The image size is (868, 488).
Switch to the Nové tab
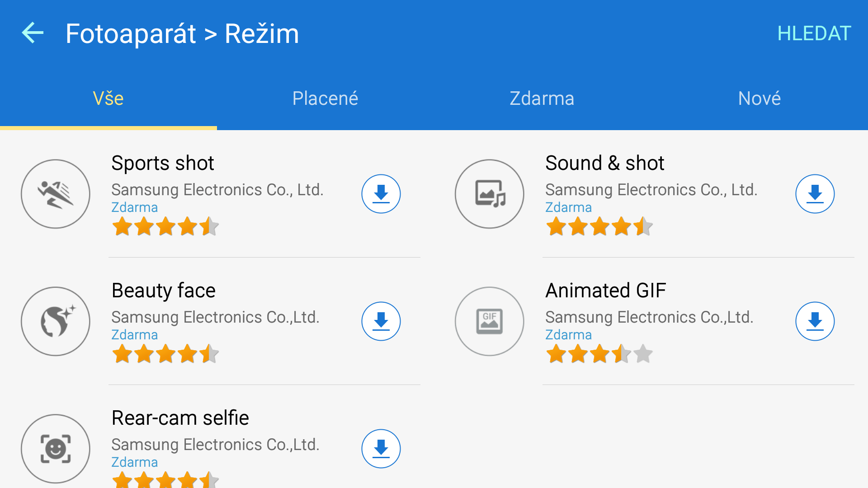coord(759,99)
